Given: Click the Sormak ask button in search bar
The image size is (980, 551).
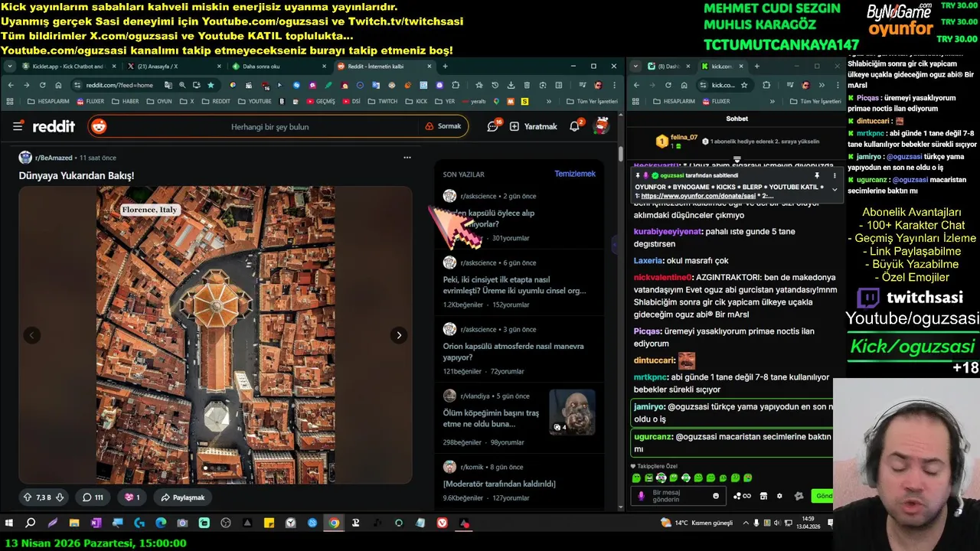Looking at the screenshot, I should [443, 126].
